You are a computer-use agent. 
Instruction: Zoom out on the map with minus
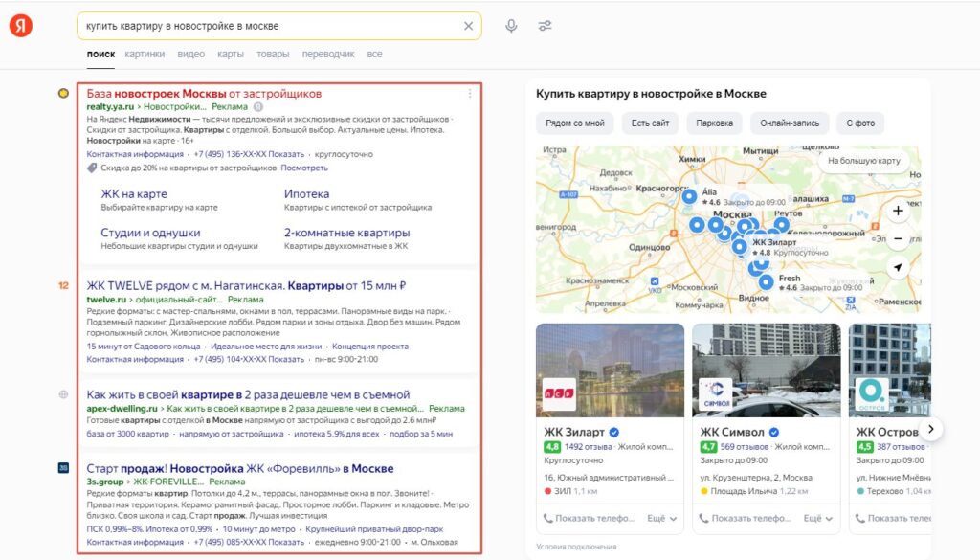point(898,238)
